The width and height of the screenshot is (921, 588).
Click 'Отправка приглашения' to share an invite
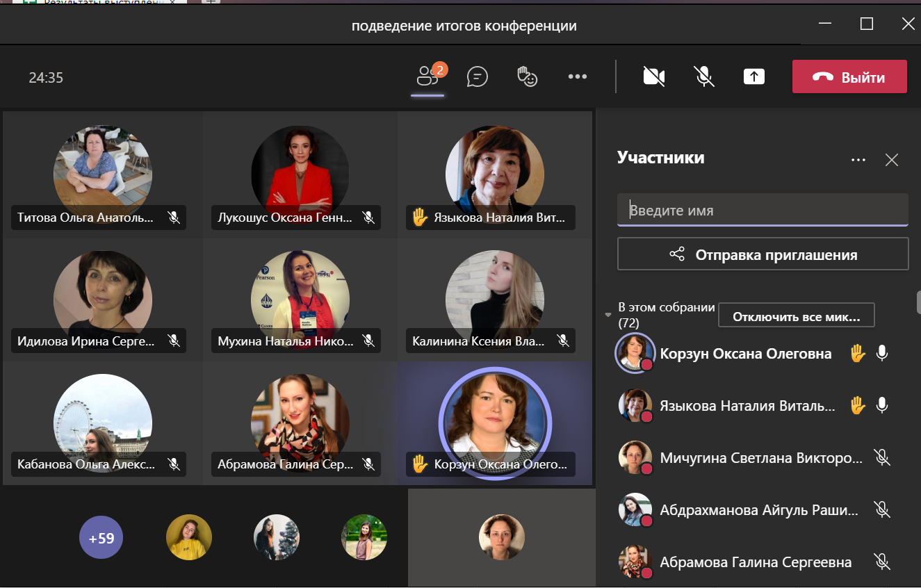[763, 254]
